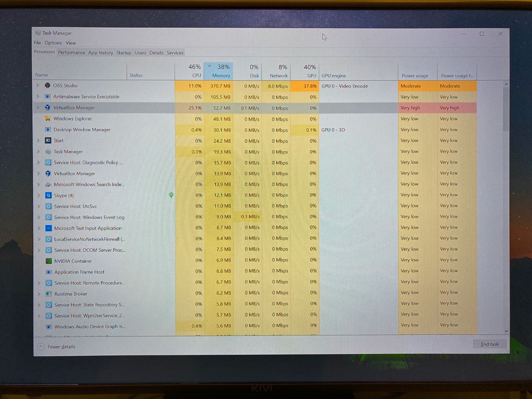
Task: Click the Service Host: UtcSvc gear icon
Action: point(48,206)
